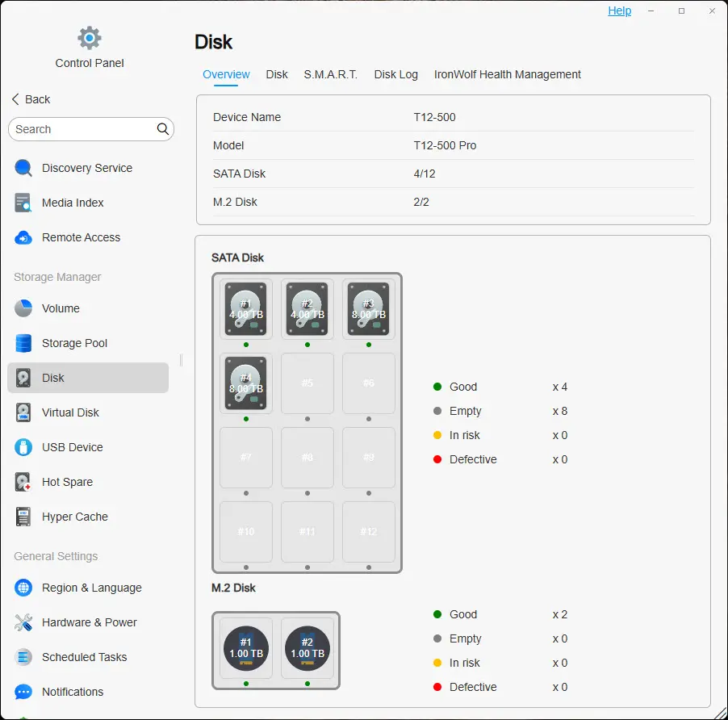Viewport: 728px width, 720px height.
Task: Open the Scheduled Tasks icon
Action: click(23, 657)
